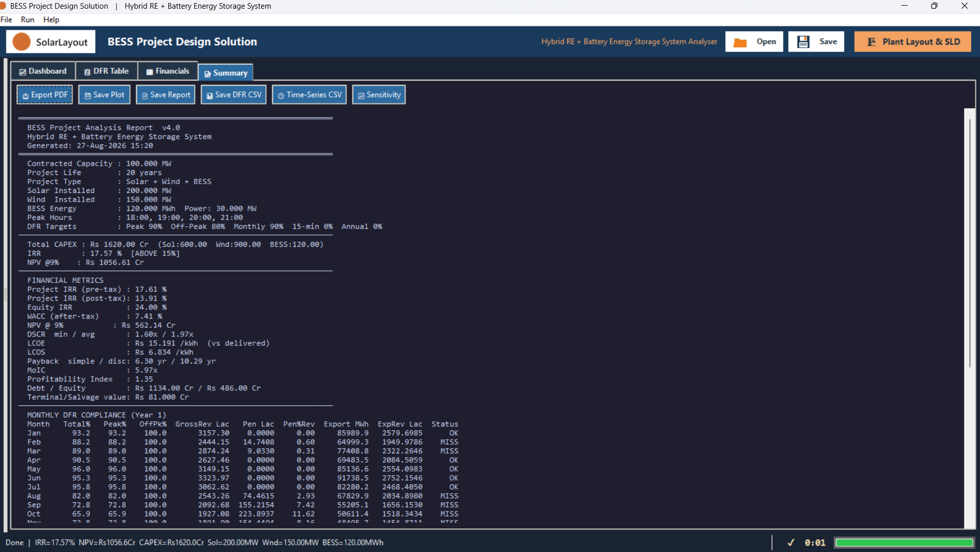The image size is (980, 552).
Task: Open the Sensitivity analysis button
Action: coord(379,95)
